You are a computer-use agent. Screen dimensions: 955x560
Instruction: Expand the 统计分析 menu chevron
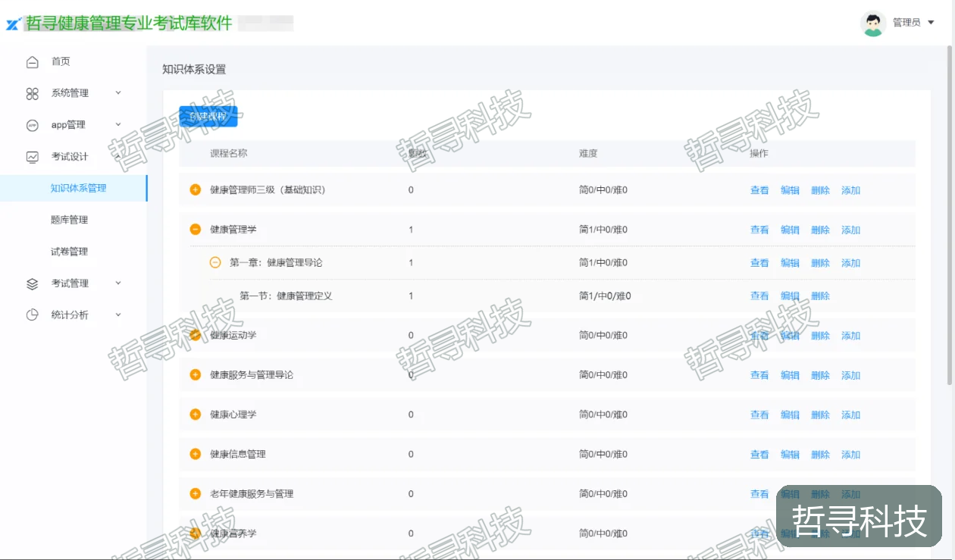(x=118, y=315)
